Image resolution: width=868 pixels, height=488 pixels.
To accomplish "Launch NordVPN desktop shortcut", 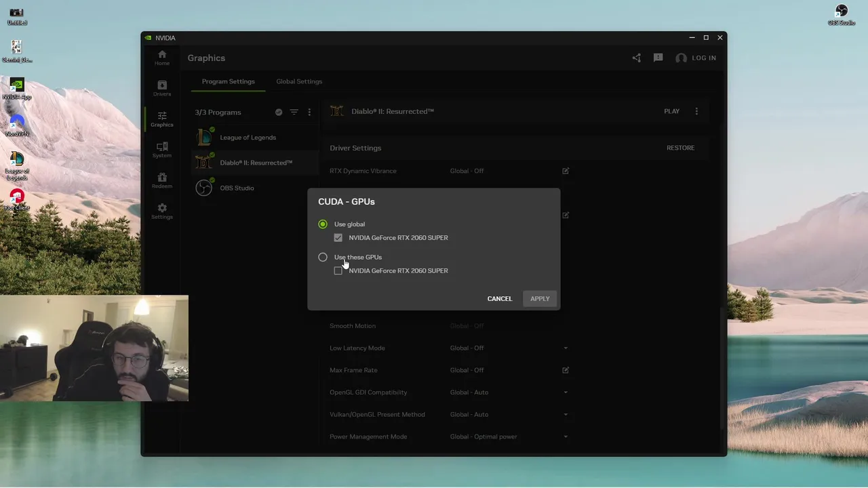I will click(17, 125).
